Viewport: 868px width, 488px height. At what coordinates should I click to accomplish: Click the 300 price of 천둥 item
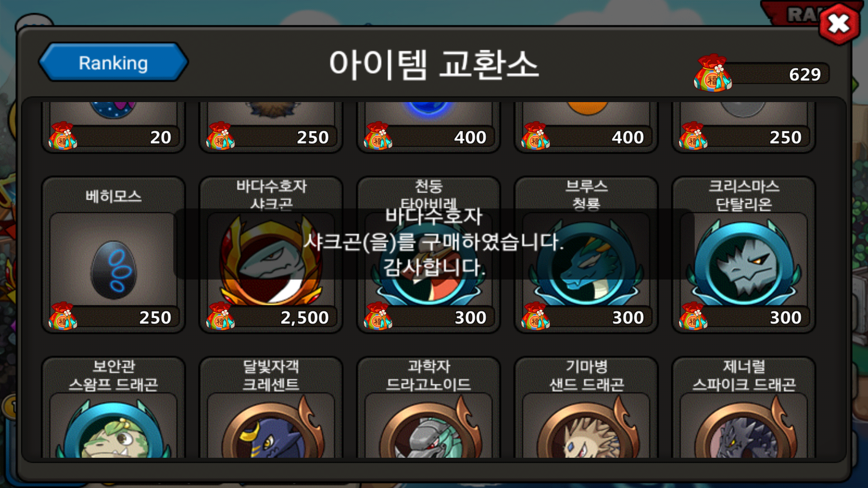[x=470, y=318]
